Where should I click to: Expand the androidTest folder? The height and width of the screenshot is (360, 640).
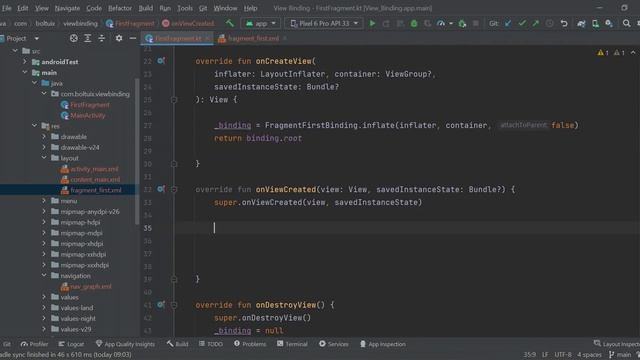24,62
